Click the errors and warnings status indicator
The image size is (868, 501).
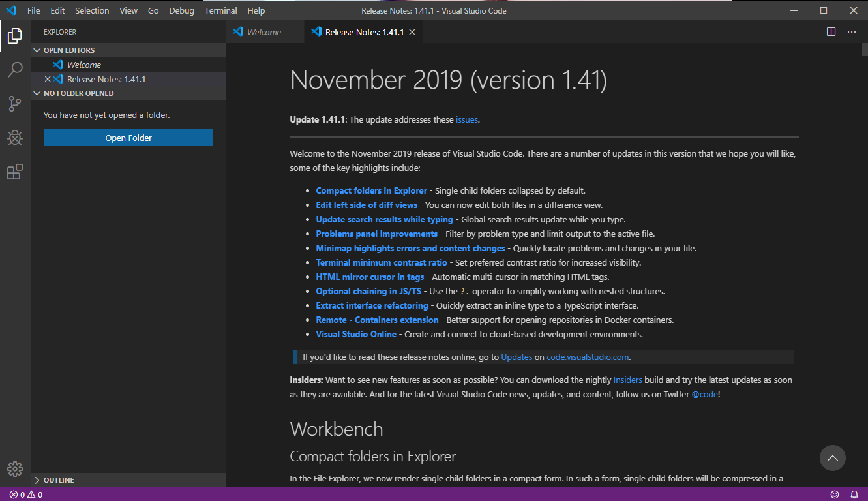tap(26, 494)
